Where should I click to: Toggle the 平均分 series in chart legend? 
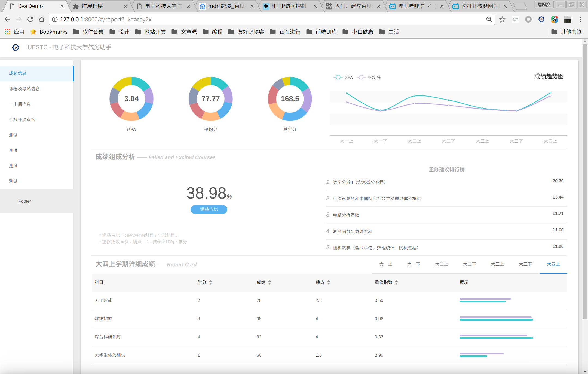[369, 78]
